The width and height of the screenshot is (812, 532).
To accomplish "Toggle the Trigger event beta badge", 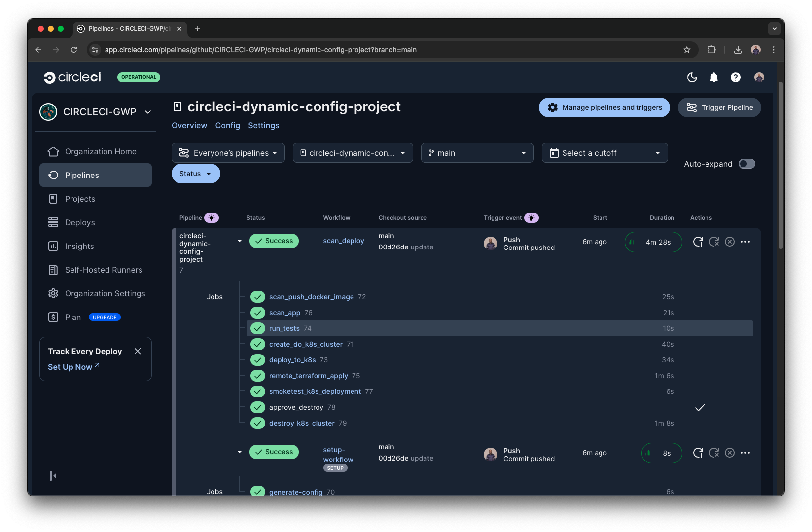I will pyautogui.click(x=531, y=217).
